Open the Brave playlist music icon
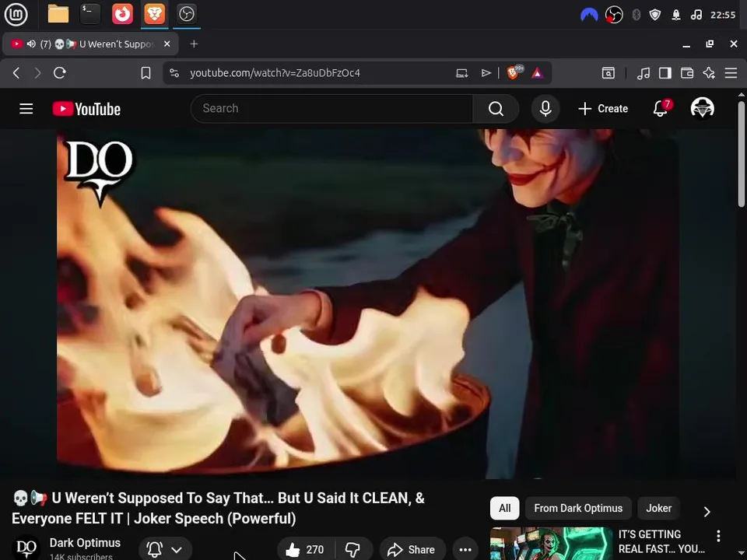This screenshot has height=560, width=747. (644, 73)
